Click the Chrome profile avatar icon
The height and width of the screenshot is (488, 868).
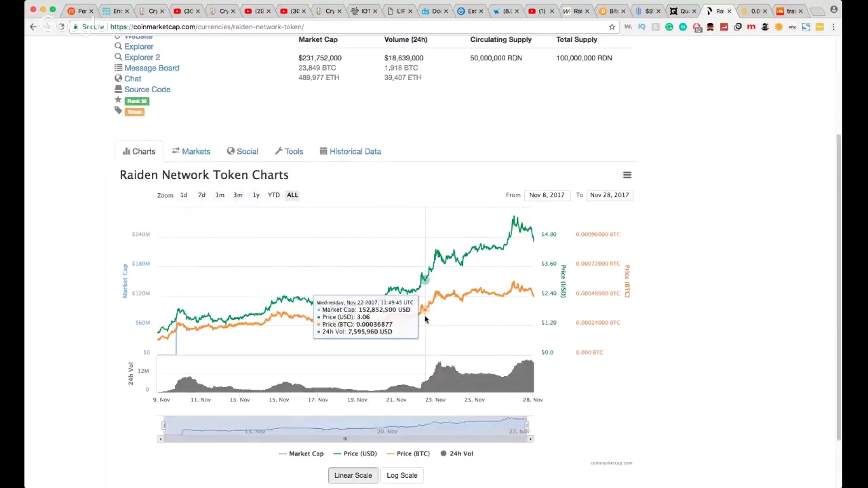click(x=833, y=9)
